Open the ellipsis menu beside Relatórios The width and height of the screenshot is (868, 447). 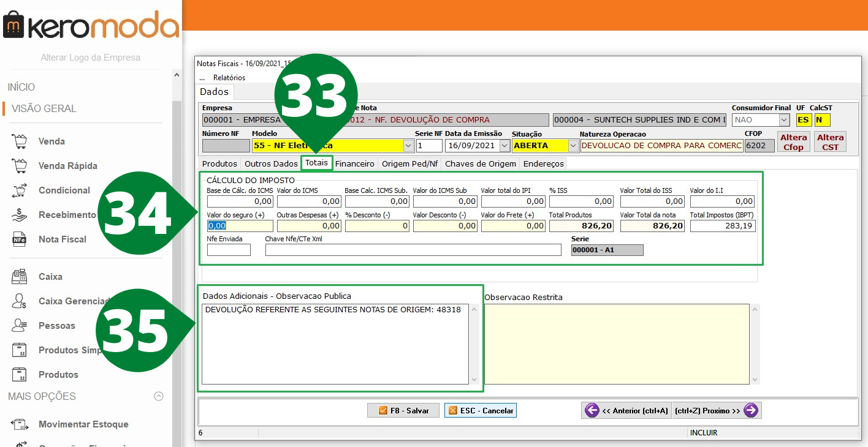coord(202,78)
